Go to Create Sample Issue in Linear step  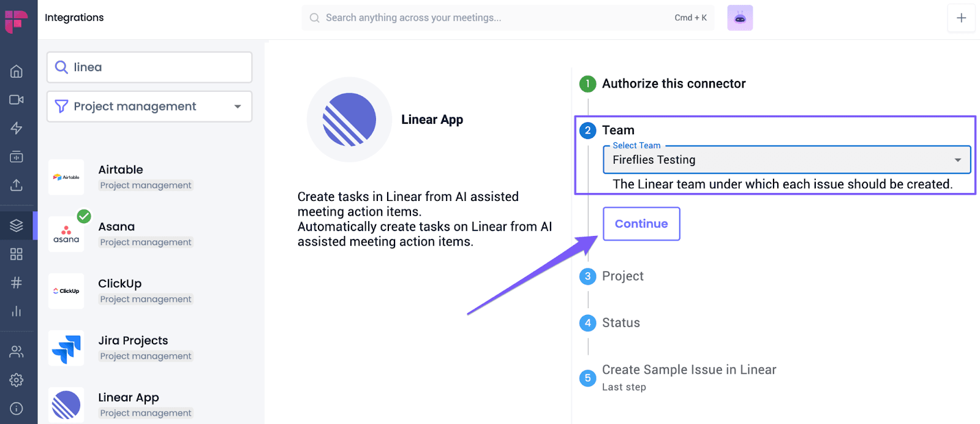point(689,370)
